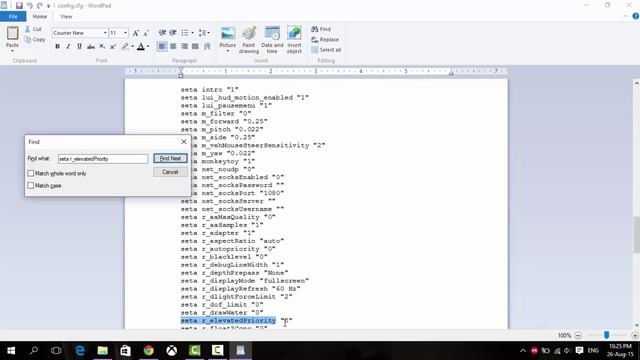Click Replace in Editing group

(x=325, y=40)
